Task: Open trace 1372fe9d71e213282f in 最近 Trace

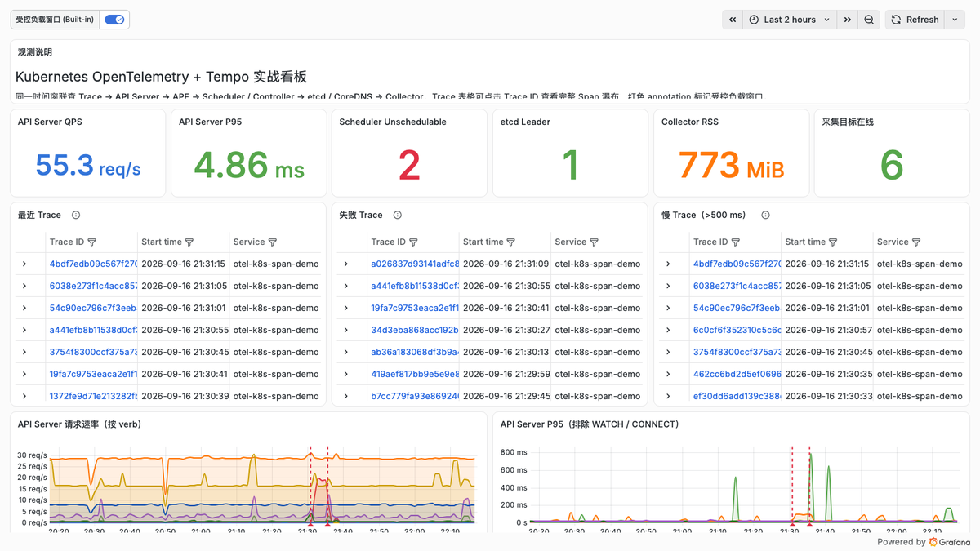Action: [x=93, y=397]
